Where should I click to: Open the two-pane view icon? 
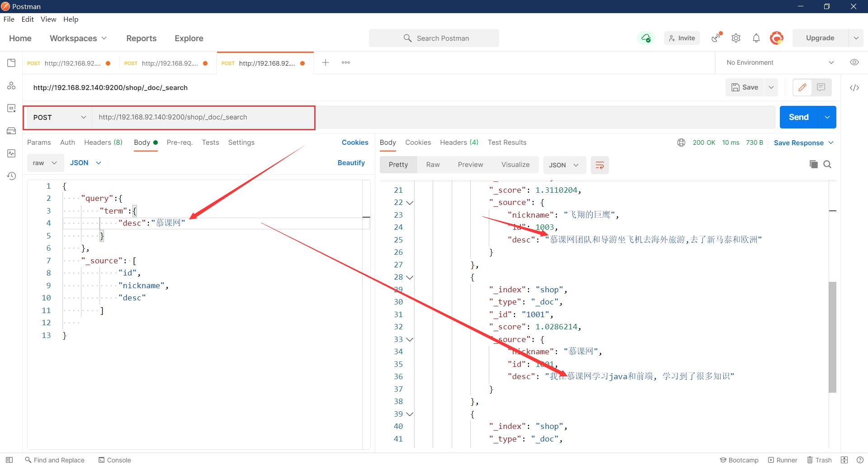844,460
